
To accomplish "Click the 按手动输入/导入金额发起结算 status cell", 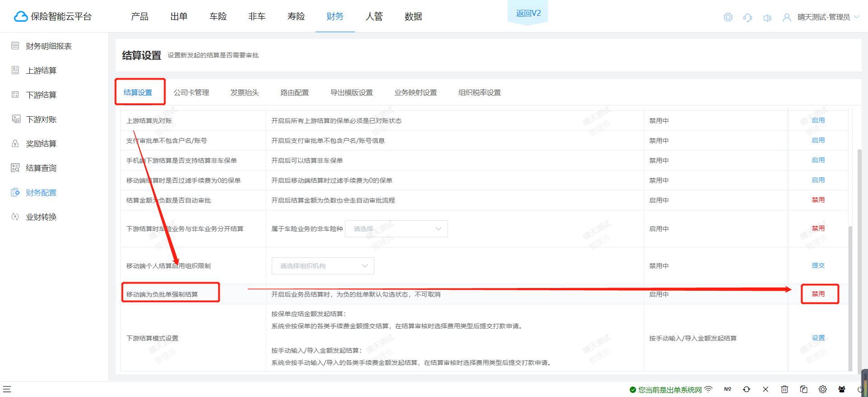I will (693, 338).
